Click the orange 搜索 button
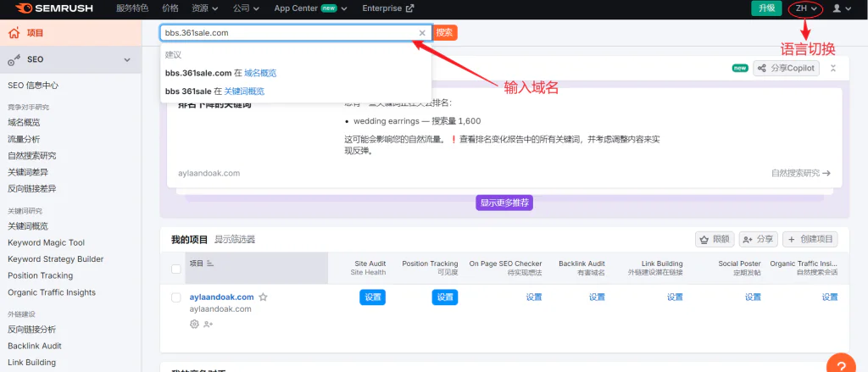Image resolution: width=868 pixels, height=372 pixels. [445, 32]
